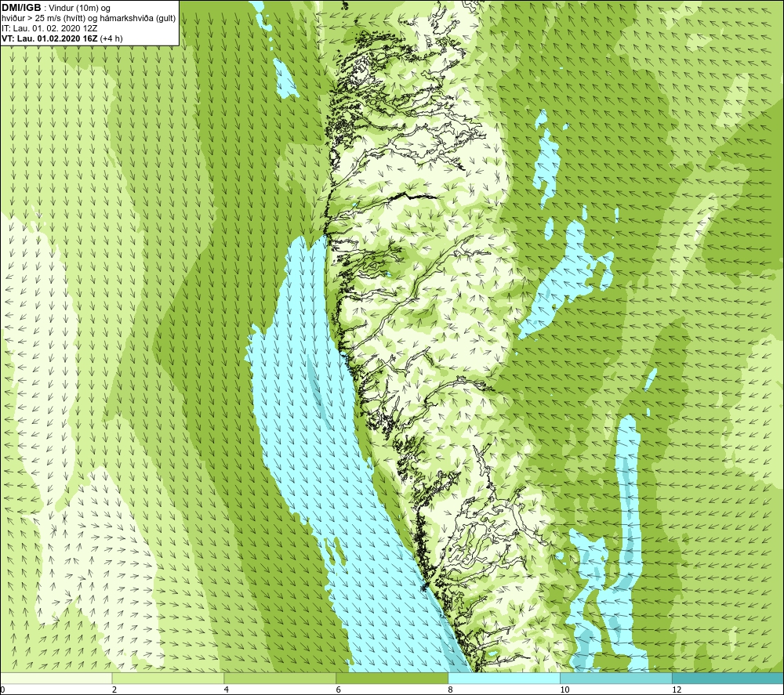
Task: Pick the 2–4 m/s light green scale segment
Action: (x=168, y=679)
